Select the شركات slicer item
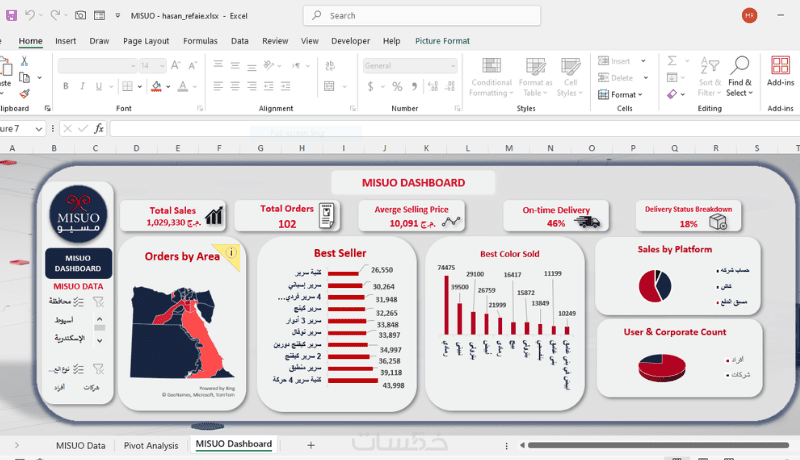The width and height of the screenshot is (800, 460). [x=91, y=388]
